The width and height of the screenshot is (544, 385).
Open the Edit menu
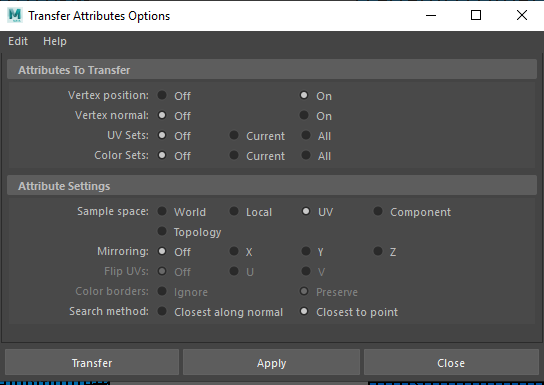pyautogui.click(x=18, y=41)
